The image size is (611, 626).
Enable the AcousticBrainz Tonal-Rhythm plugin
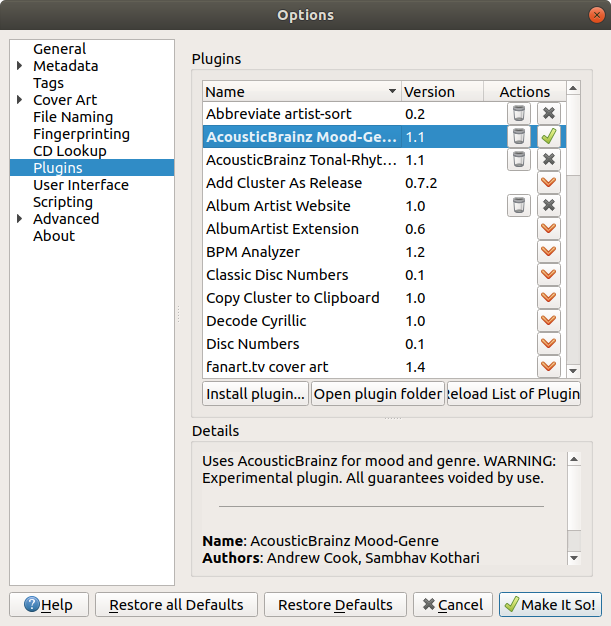click(548, 160)
